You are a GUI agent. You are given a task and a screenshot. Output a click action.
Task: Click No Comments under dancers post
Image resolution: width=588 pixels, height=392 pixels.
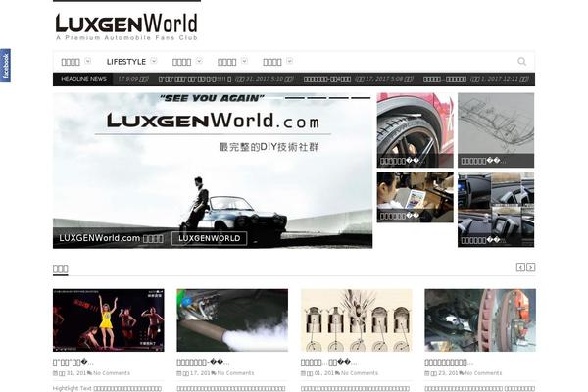(112, 373)
